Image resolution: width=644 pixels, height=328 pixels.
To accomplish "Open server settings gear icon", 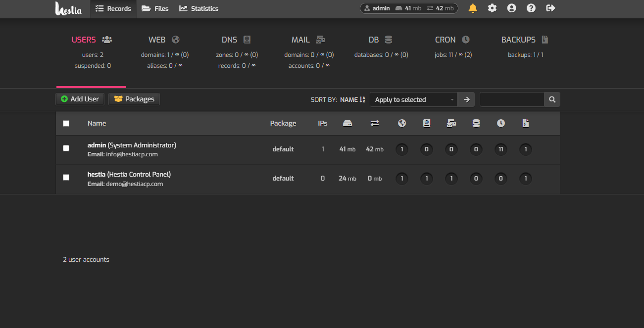I will (x=492, y=8).
